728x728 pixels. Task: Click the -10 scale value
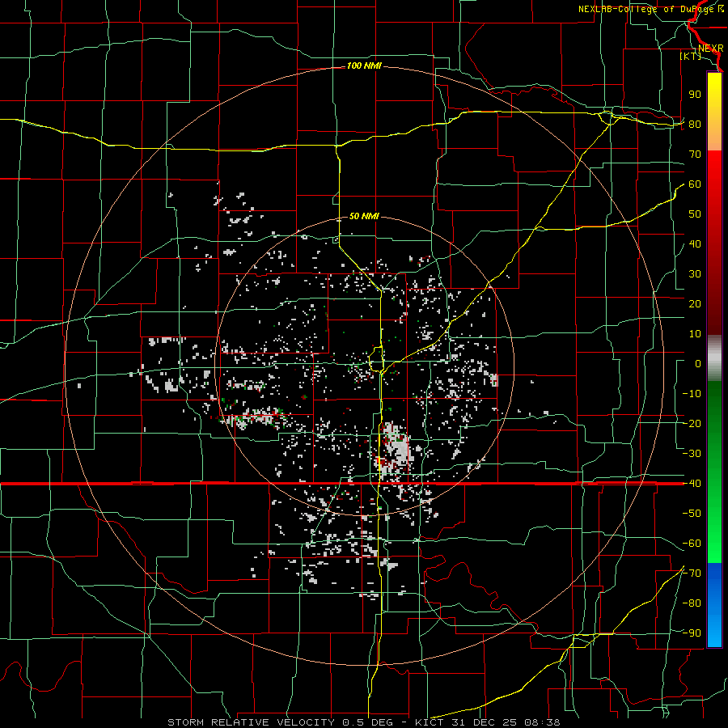pyautogui.click(x=692, y=394)
